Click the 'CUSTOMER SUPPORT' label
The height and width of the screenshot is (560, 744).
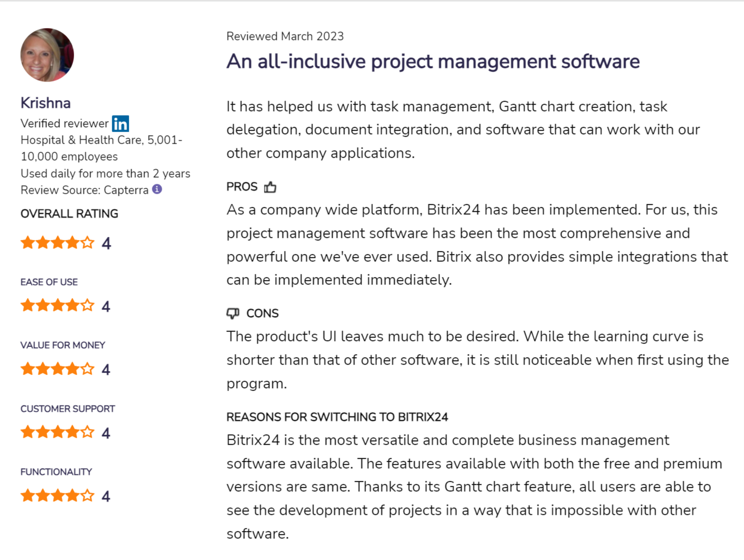tap(68, 409)
